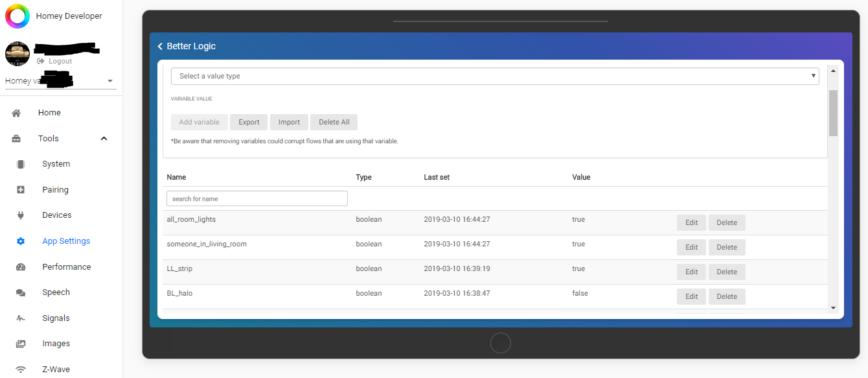Open the Homey selection dropdown
The height and width of the screenshot is (378, 868).
[61, 81]
